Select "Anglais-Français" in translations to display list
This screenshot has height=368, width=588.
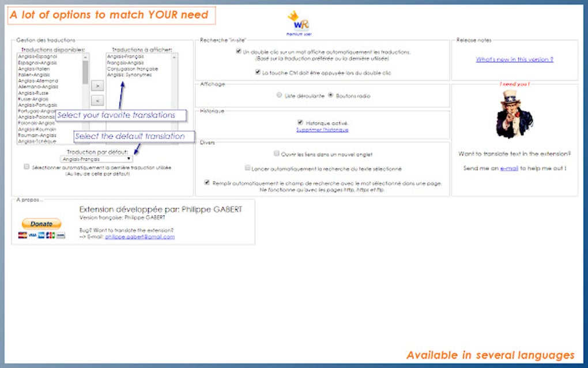coord(125,57)
